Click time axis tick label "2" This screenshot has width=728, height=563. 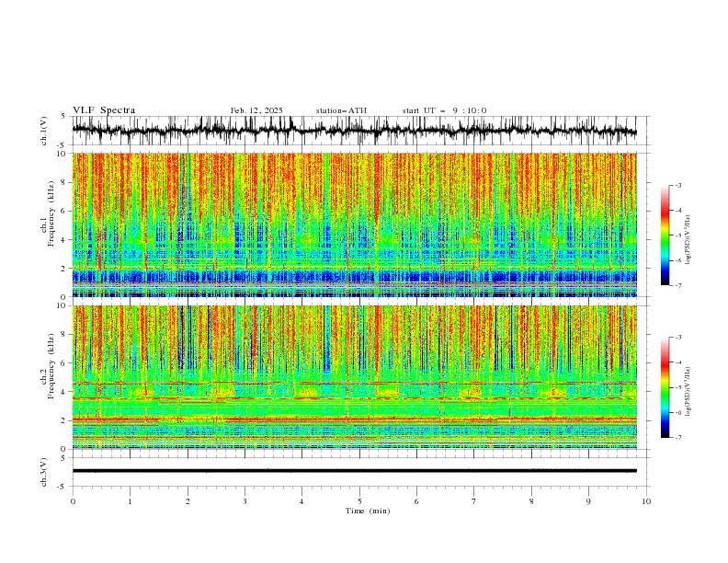pos(188,501)
